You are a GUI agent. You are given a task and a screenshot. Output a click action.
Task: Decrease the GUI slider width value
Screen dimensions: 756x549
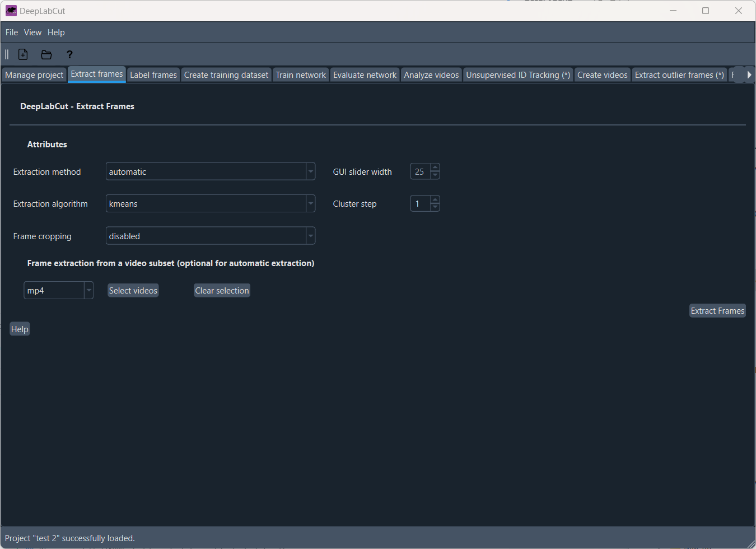[x=435, y=175]
